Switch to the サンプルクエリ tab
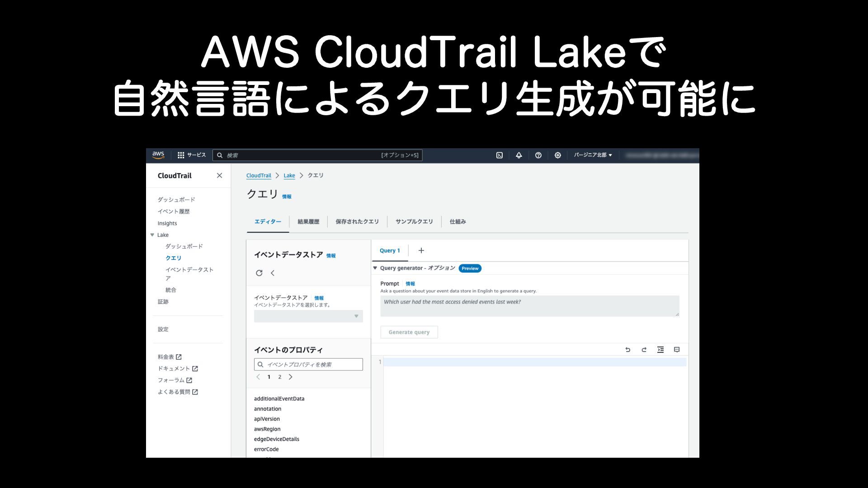The width and height of the screenshot is (868, 488). click(x=414, y=221)
